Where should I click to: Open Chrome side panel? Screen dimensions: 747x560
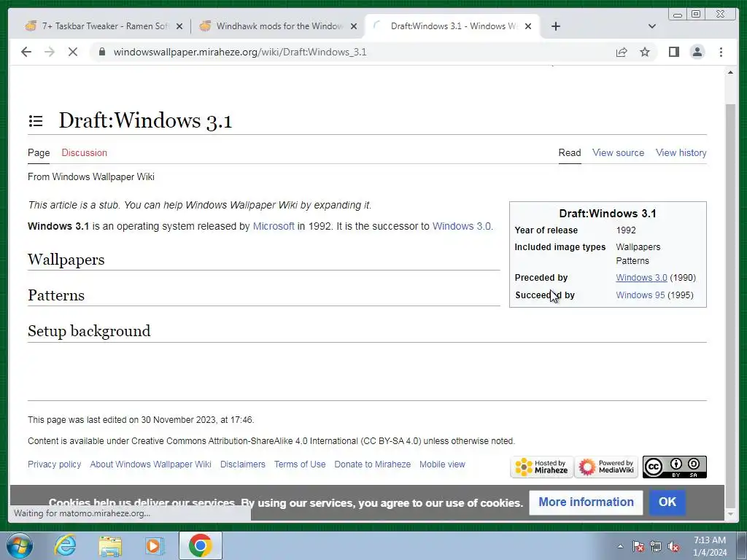click(x=673, y=52)
